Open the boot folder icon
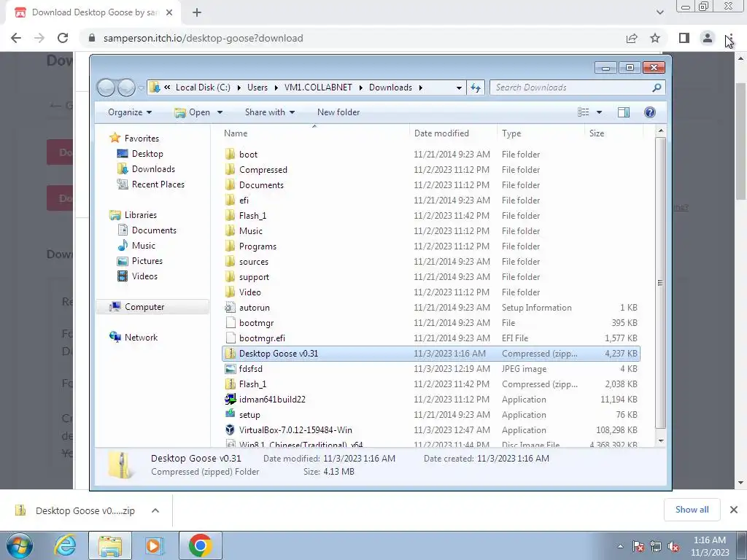The width and height of the screenshot is (747, 560). (230, 154)
